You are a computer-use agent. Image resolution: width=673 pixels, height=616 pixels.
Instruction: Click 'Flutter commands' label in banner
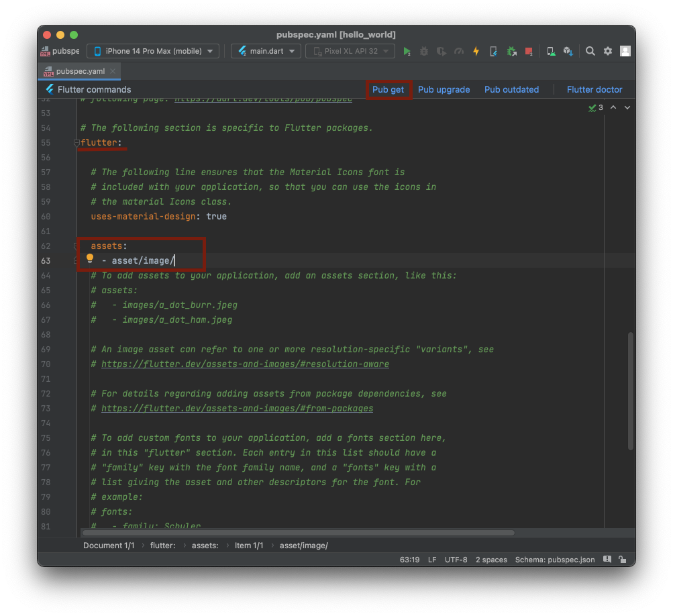94,89
